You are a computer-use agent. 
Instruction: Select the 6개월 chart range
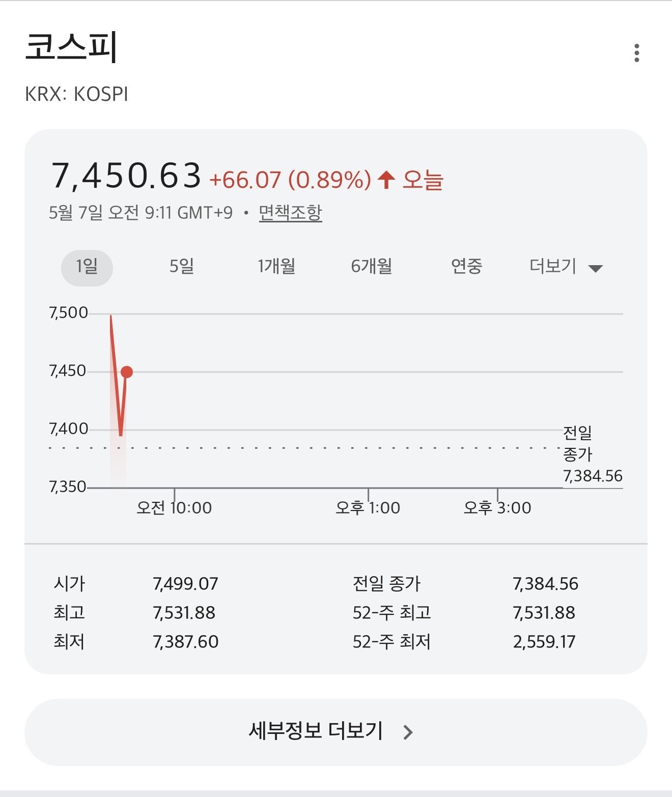pos(372,266)
